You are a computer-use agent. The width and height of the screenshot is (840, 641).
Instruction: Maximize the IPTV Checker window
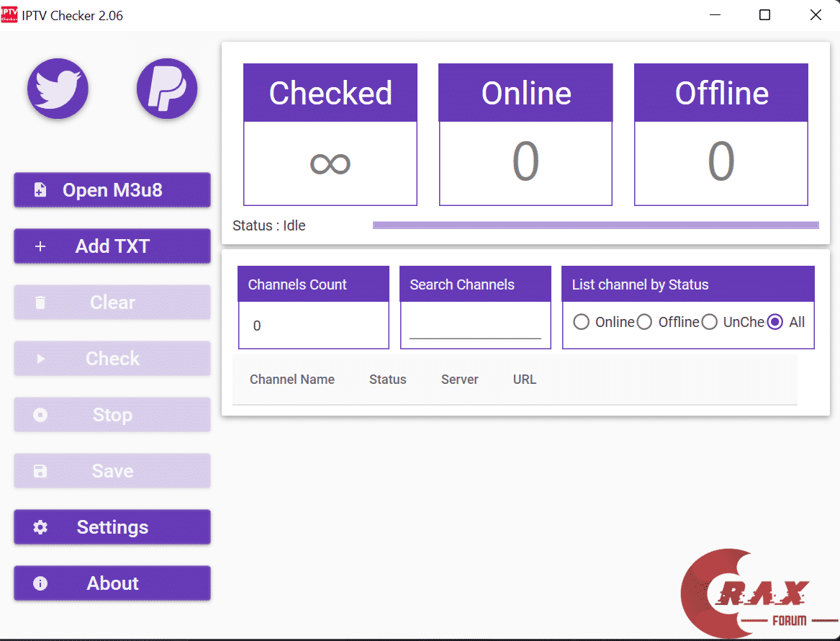click(765, 15)
